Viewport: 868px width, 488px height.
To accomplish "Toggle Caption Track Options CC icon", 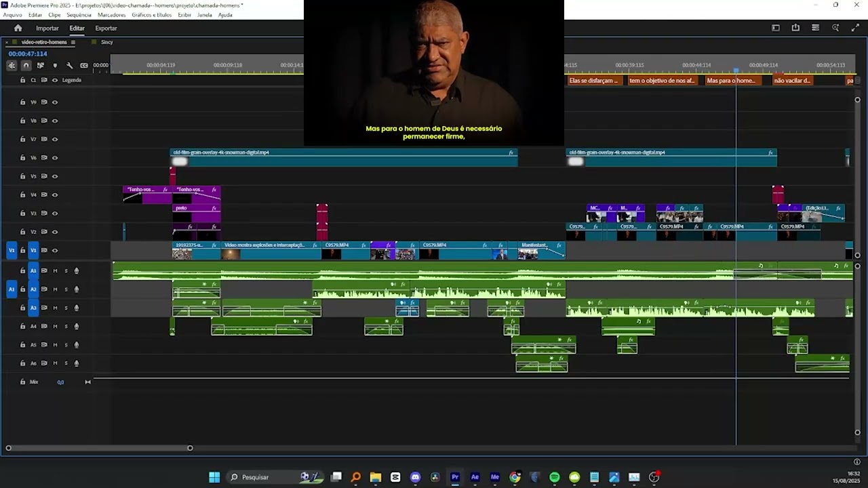I will (84, 66).
